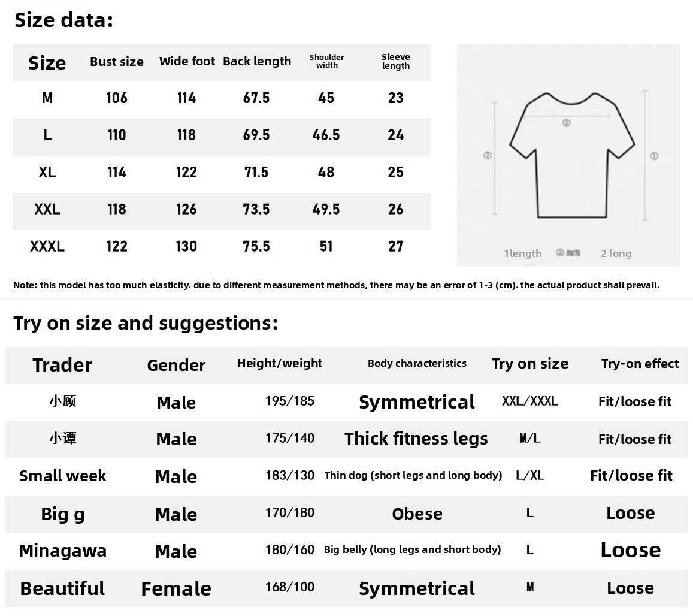Select the XXXL row label in size table
The height and width of the screenshot is (616, 693).
pos(47,246)
